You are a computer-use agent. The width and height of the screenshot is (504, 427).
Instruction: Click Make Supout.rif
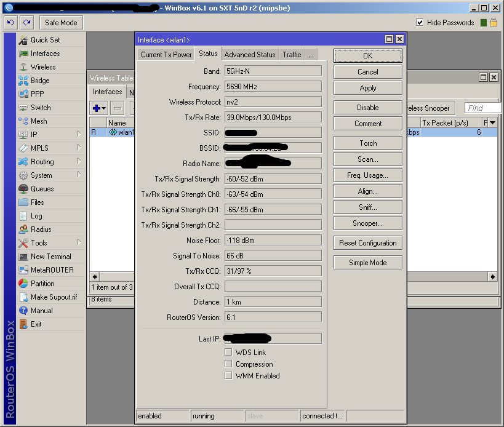point(54,297)
